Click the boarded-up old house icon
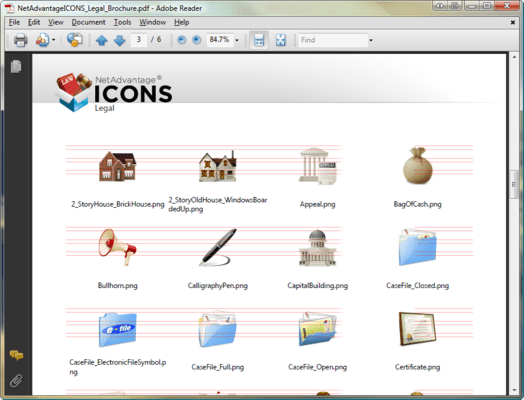The width and height of the screenshot is (524, 400). tap(218, 166)
